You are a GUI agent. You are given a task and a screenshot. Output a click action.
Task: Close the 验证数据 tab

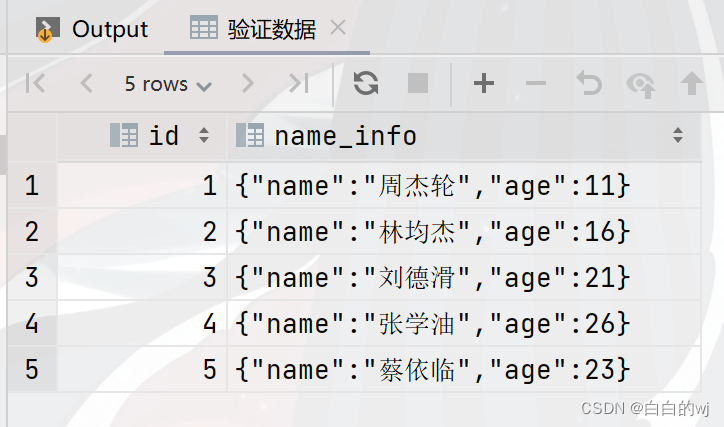click(338, 29)
